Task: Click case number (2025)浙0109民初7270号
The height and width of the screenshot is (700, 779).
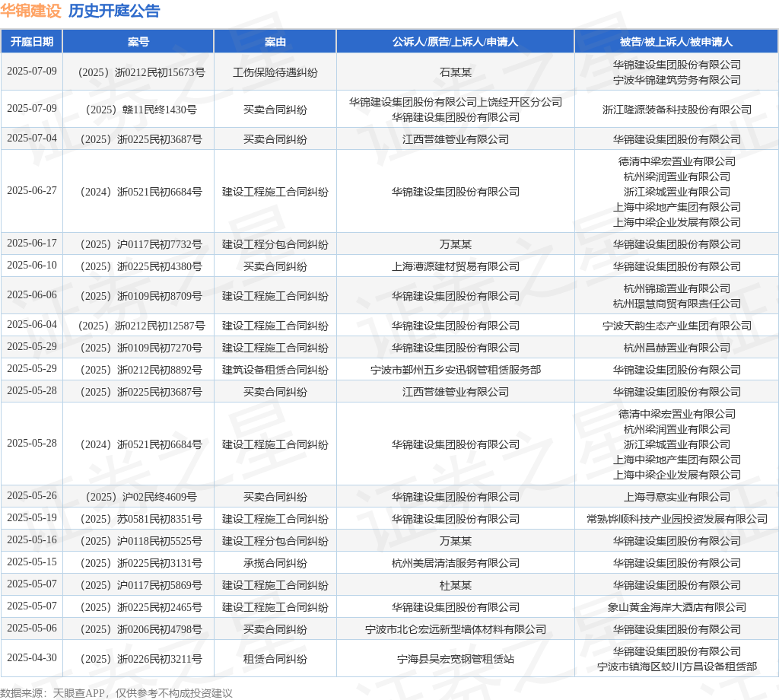Action: pyautogui.click(x=141, y=348)
